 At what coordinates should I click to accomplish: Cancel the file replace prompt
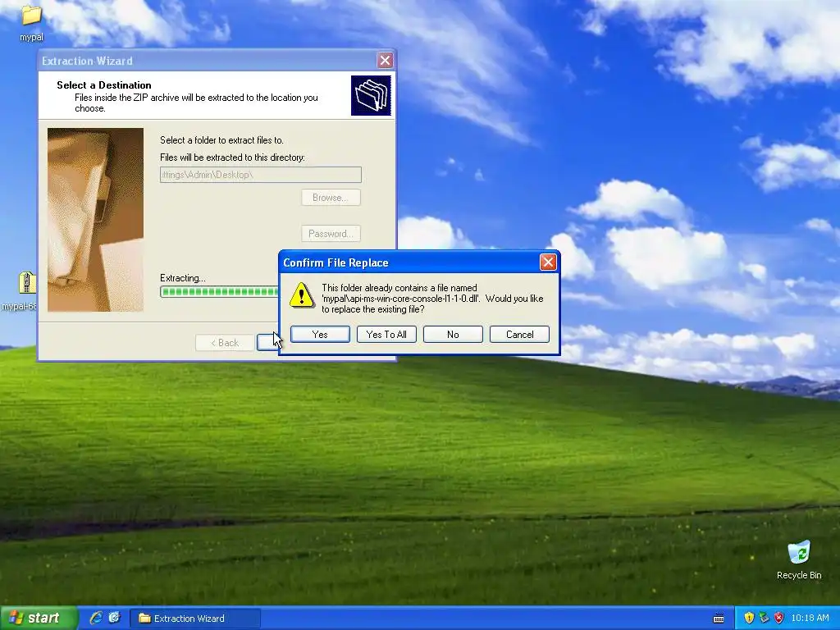519,335
